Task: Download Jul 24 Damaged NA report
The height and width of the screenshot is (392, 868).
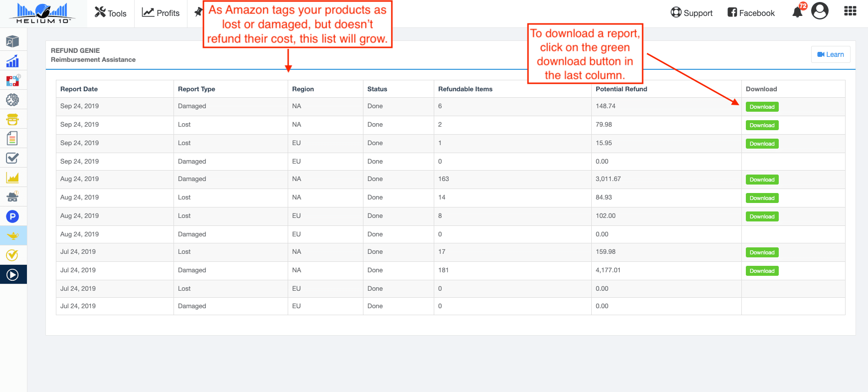Action: tap(762, 271)
